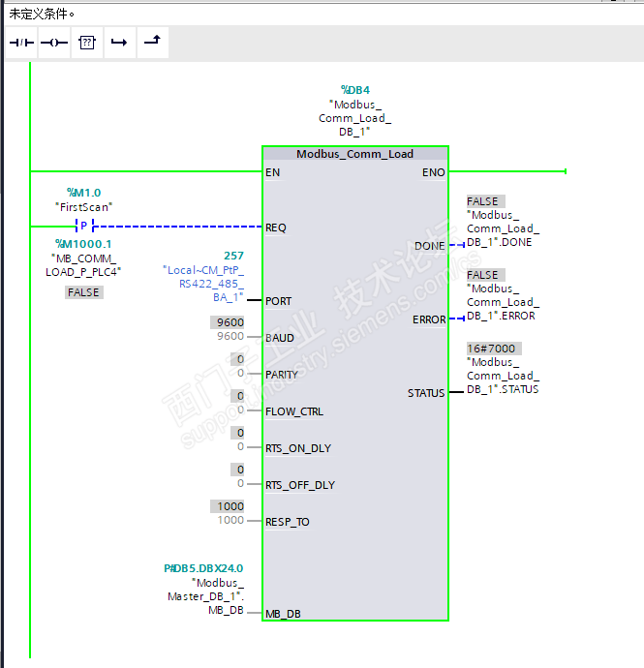Select the Modbus_Master_DB_1.MB_DB operand

(x=206, y=596)
